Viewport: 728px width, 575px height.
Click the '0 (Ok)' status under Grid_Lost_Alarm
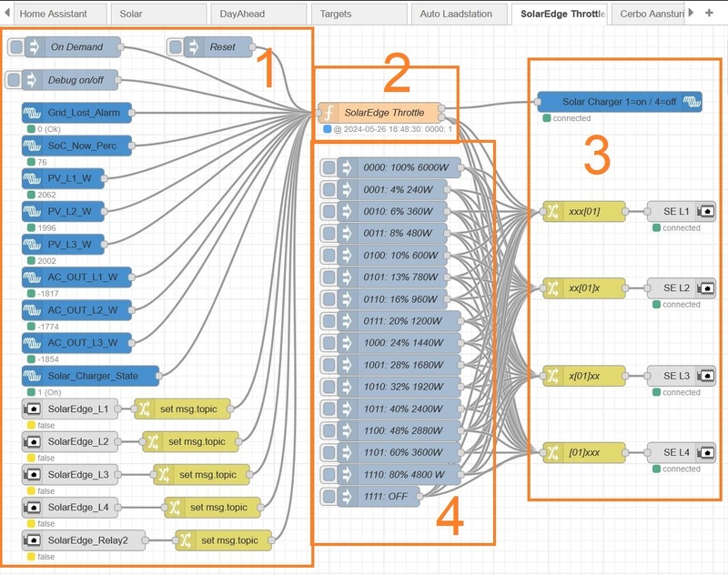[49, 129]
